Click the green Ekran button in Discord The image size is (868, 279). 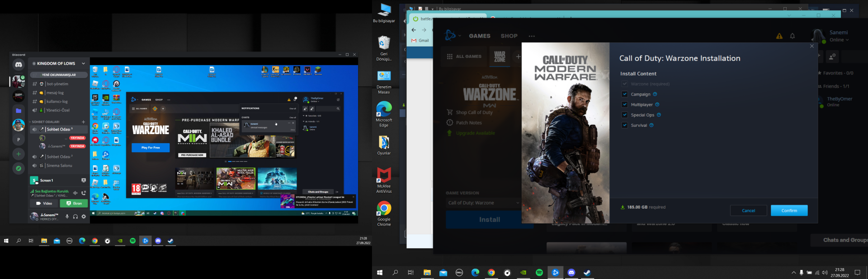[x=74, y=203]
